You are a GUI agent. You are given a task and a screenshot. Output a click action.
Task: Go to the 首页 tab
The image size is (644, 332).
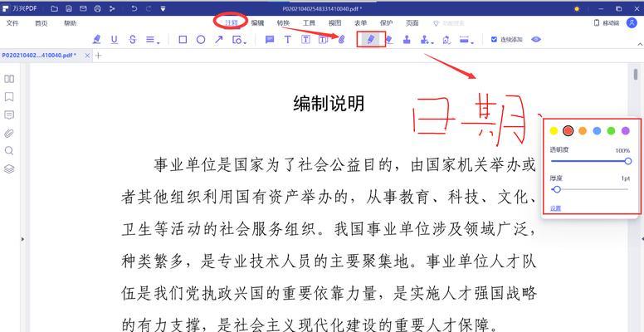41,23
